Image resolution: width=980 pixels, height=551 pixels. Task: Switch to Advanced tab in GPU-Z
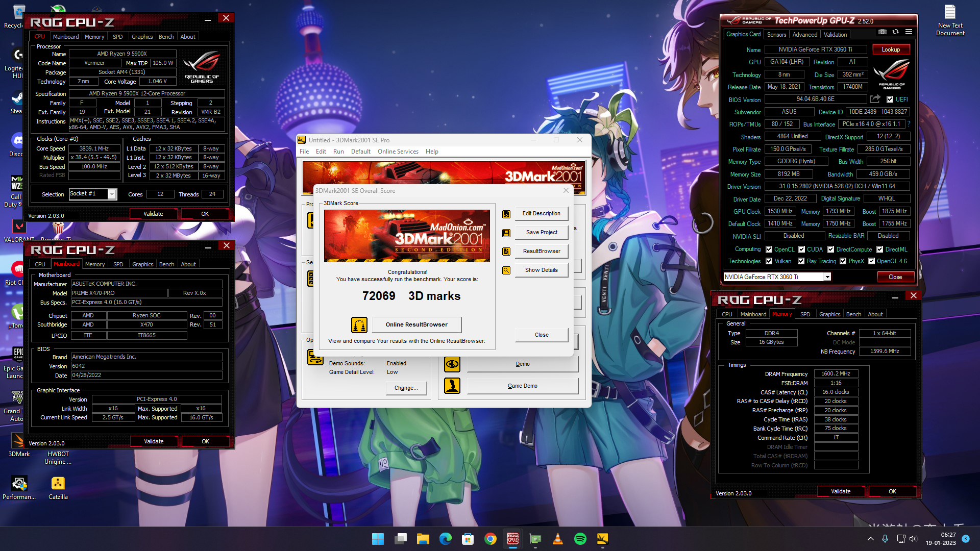point(805,35)
